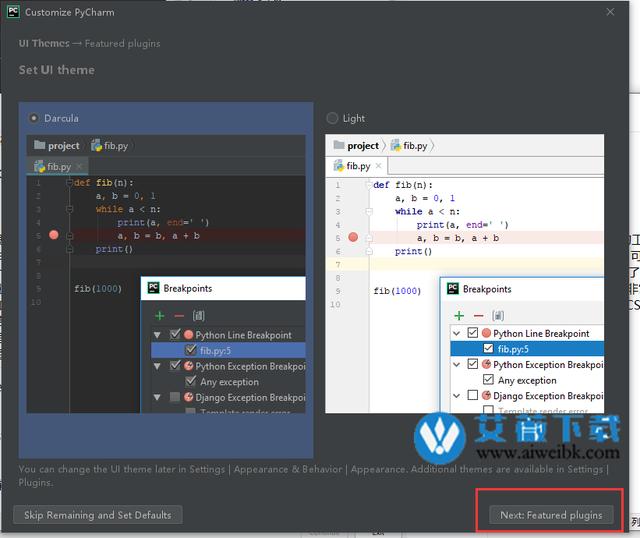This screenshot has width=640, height=538.
Task: Click Next: Featured plugins button
Action: [x=551, y=515]
